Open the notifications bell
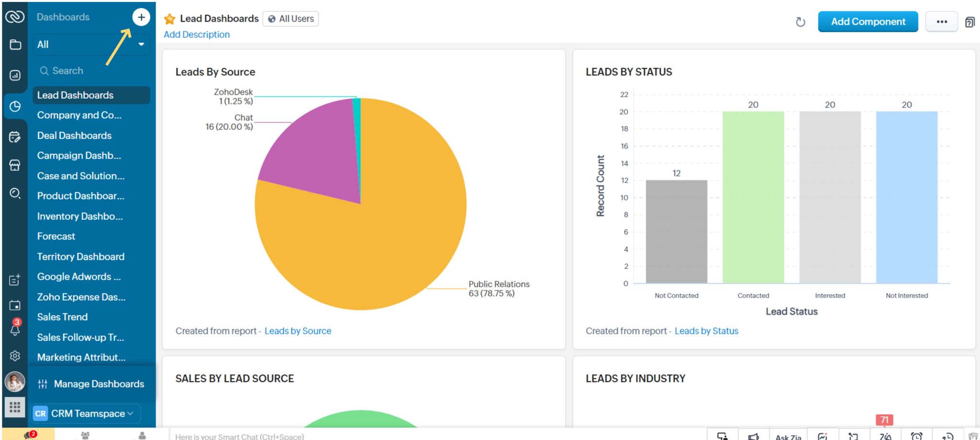Screen dimensions: 980x440 [x=15, y=329]
